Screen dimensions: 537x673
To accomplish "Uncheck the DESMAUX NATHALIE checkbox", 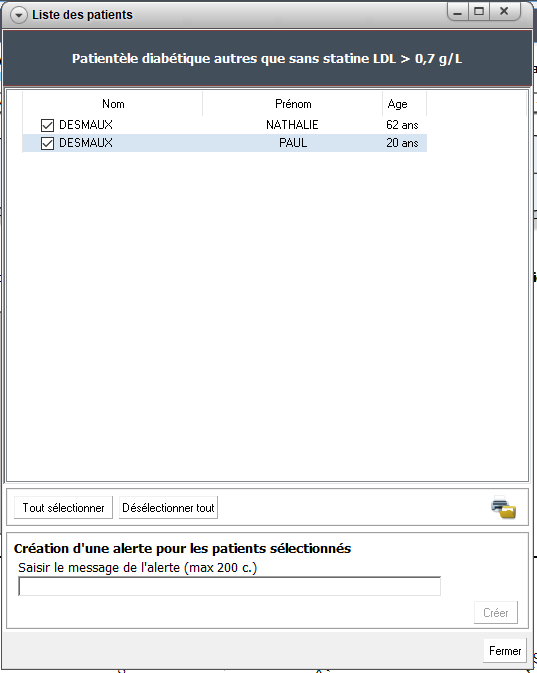I will click(47, 125).
